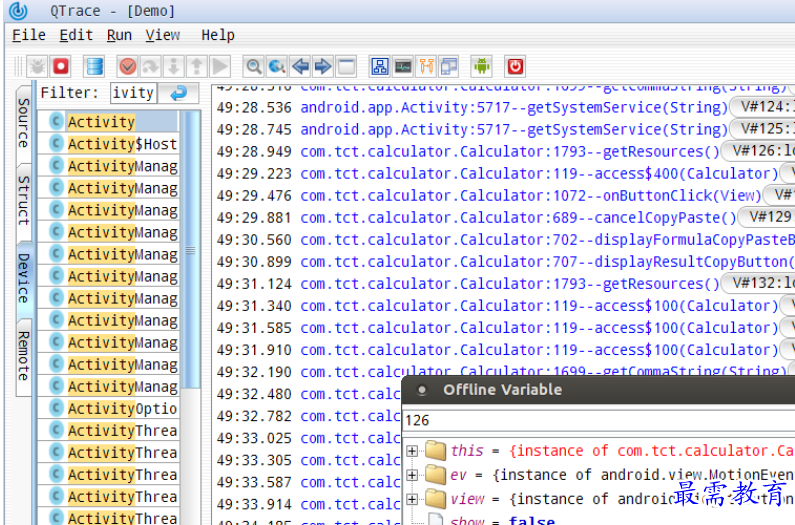The image size is (795, 525).
Task: Open the Run menu
Action: click(119, 35)
